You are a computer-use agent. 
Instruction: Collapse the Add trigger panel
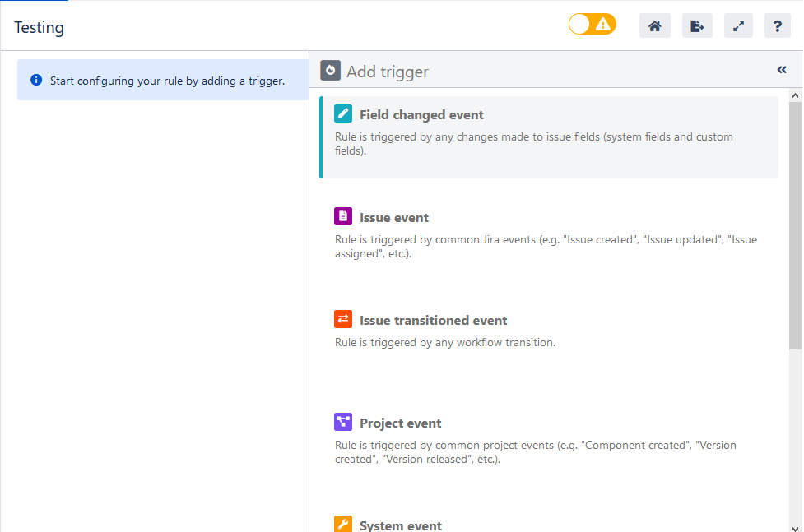click(x=781, y=71)
